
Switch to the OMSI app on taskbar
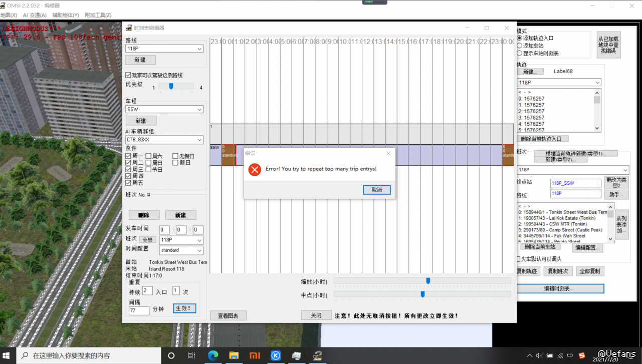tap(317, 355)
